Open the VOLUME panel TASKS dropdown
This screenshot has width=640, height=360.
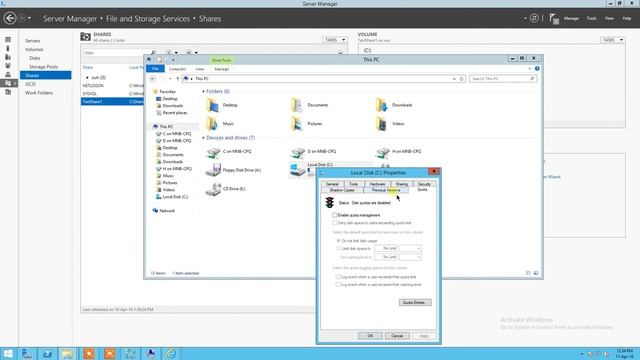click(613, 40)
